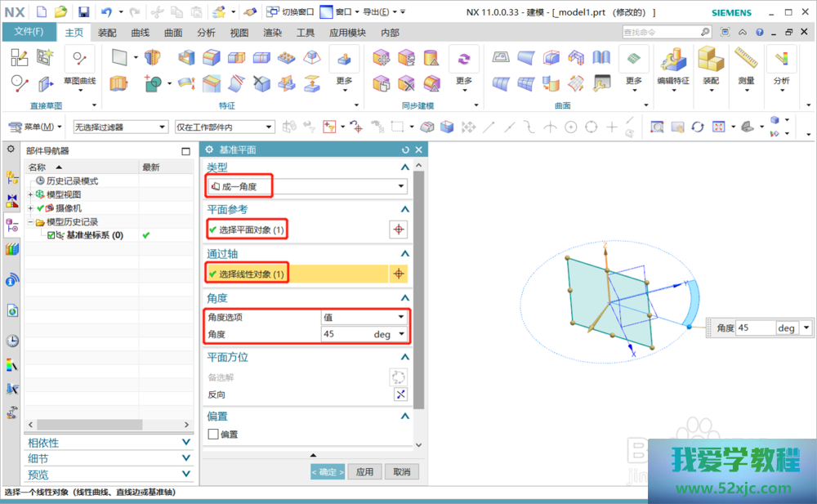The width and height of the screenshot is (817, 504).
Task: Click the 取消 button
Action: 401,472
